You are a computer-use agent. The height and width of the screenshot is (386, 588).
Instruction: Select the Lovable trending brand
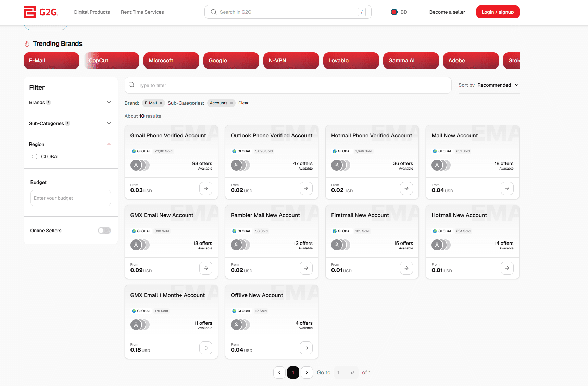(x=351, y=61)
